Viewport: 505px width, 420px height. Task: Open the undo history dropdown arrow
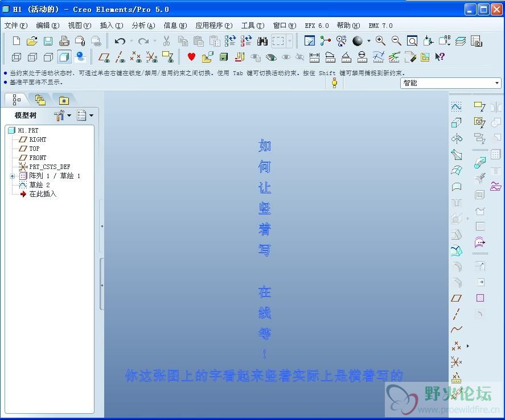click(132, 41)
